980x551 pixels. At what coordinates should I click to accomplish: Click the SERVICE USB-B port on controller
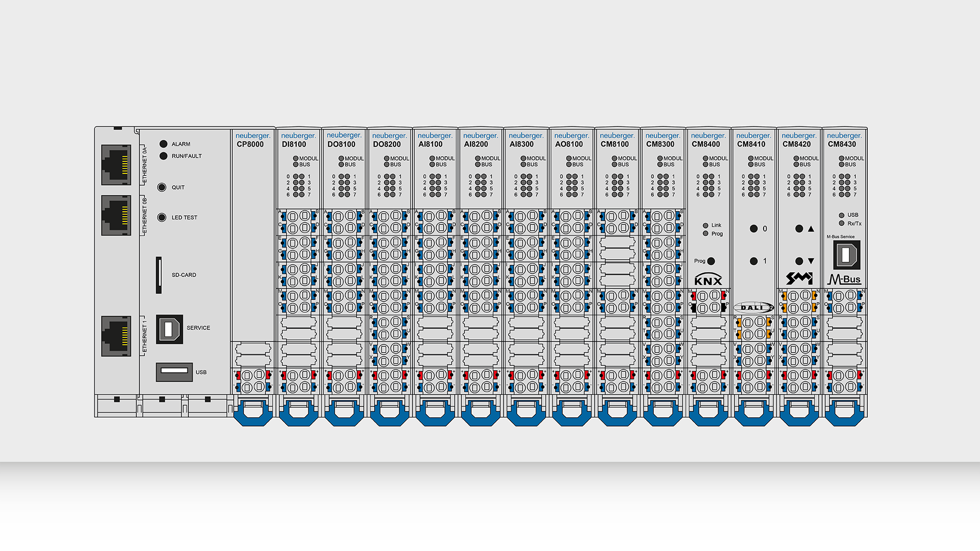pyautogui.click(x=169, y=329)
